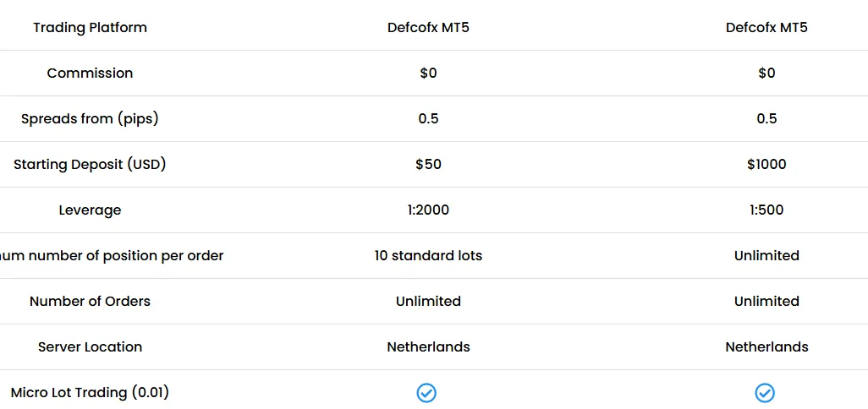This screenshot has height=409, width=868.
Task: Click the Micro Lot check icon under Netherlands in the $50 deposit column
Action: point(427,393)
